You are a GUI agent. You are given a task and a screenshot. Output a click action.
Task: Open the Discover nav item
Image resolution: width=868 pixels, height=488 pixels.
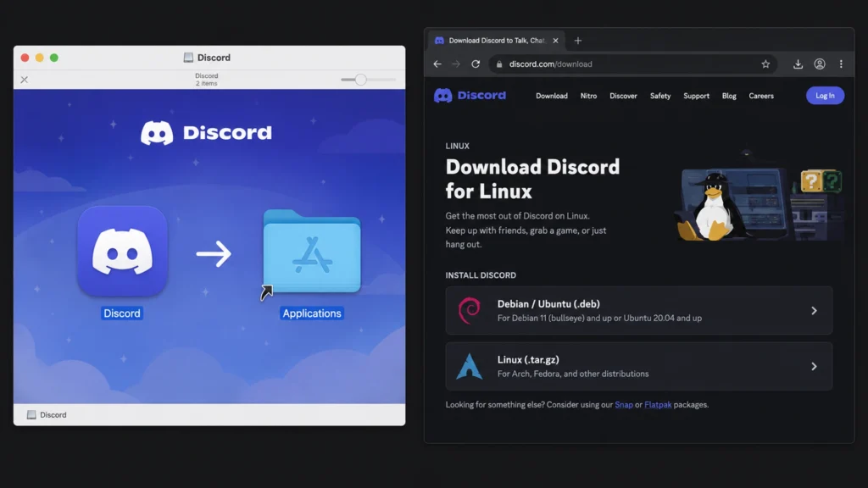(x=623, y=96)
